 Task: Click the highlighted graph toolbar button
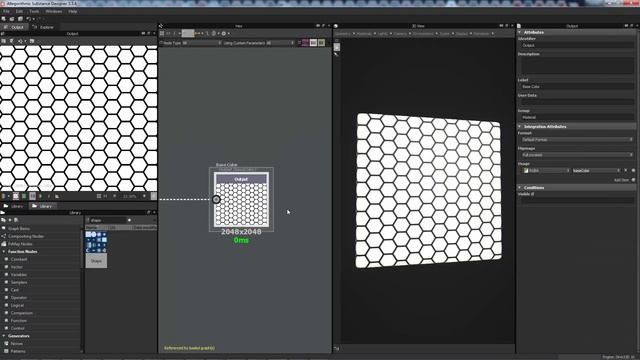pos(188,33)
